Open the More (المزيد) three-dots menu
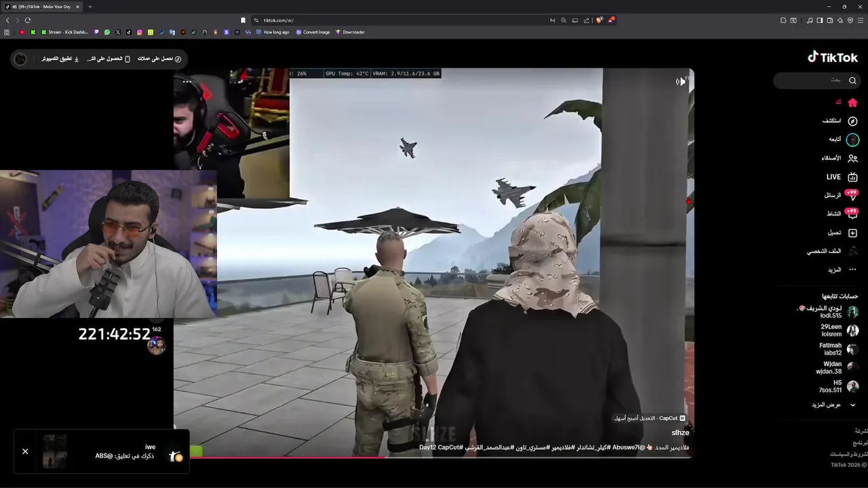Viewport: 868px width, 488px height. click(842, 270)
